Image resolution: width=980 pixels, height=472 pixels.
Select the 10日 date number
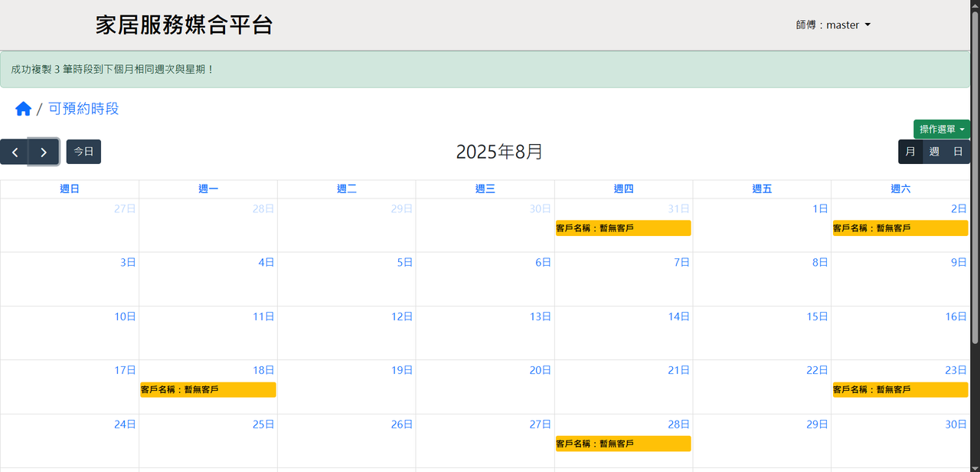point(125,316)
